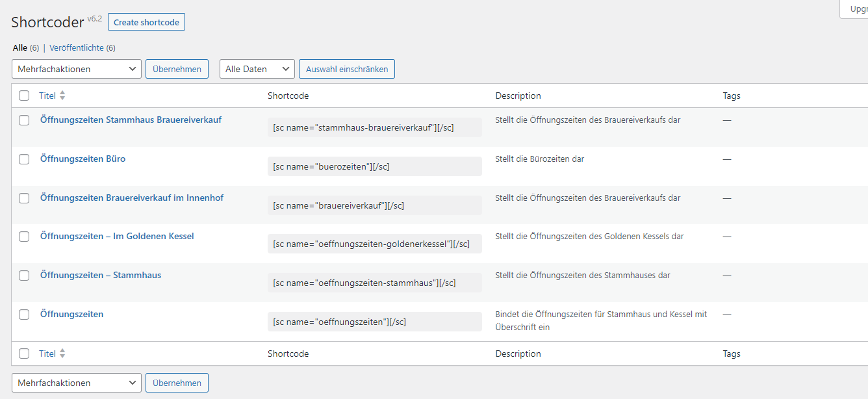Tick the checkbox next to Öffnungszeiten
Screen dimensions: 868x399
click(x=24, y=314)
